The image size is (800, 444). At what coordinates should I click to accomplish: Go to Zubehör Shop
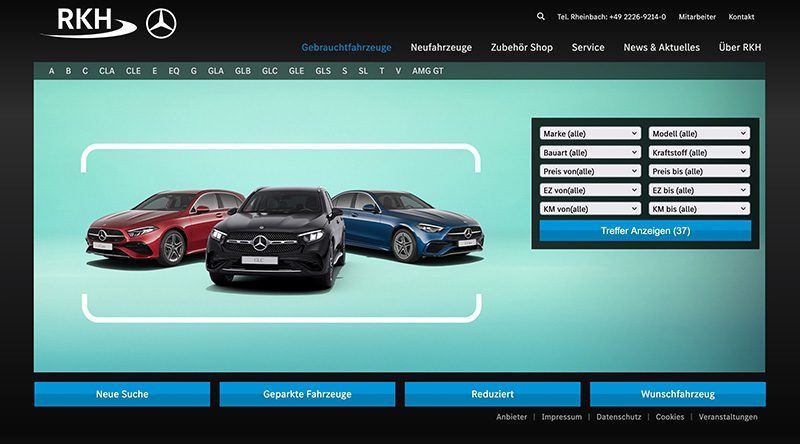521,47
